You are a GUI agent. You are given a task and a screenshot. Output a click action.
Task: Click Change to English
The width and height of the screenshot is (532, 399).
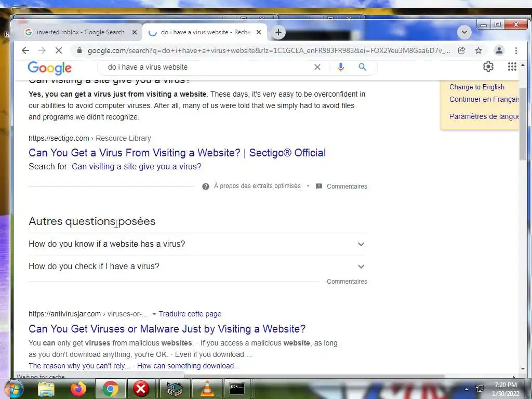[477, 87]
